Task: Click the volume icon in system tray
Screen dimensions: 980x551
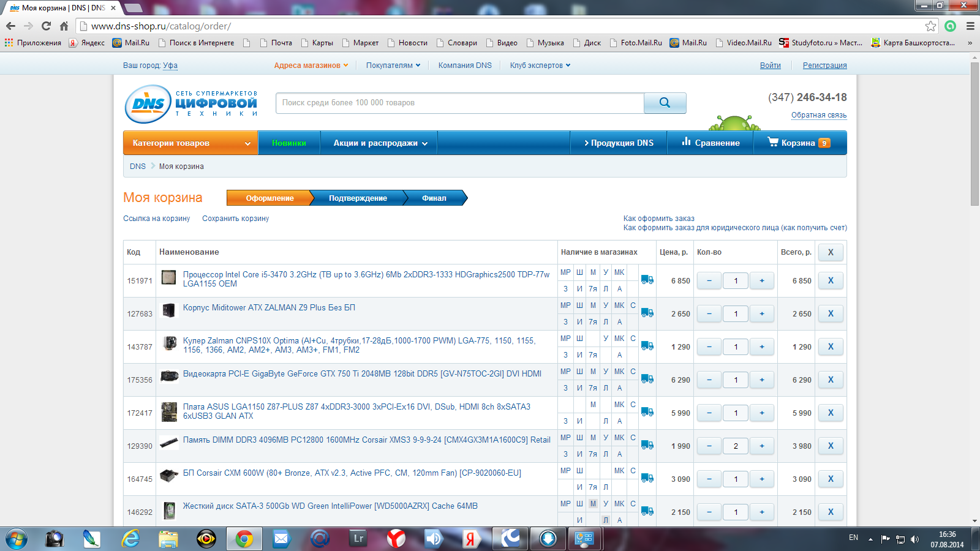Action: point(915,539)
